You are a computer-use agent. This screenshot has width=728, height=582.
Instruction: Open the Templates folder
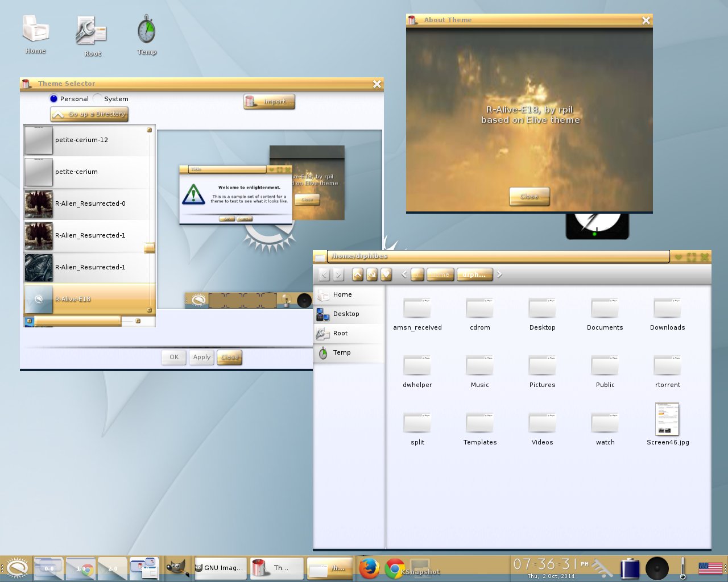(480, 429)
